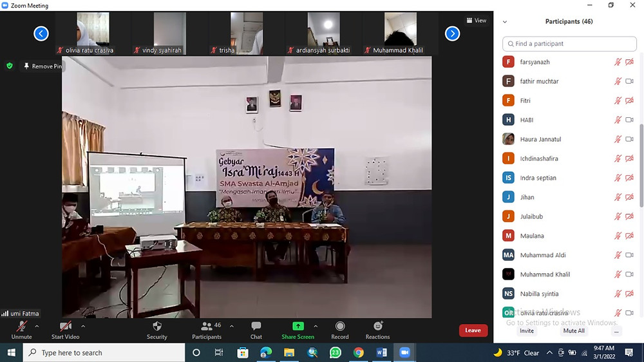
Task: Open arrow menu beside Participants
Action: point(232,327)
